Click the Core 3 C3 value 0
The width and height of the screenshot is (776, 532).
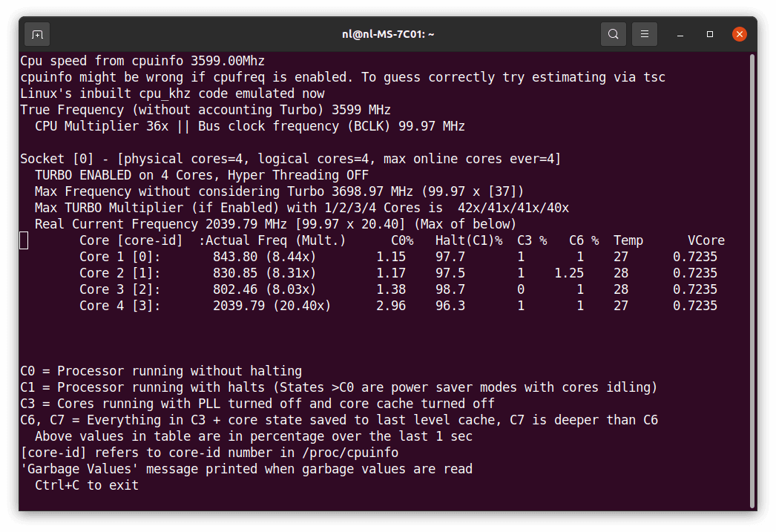click(x=521, y=289)
